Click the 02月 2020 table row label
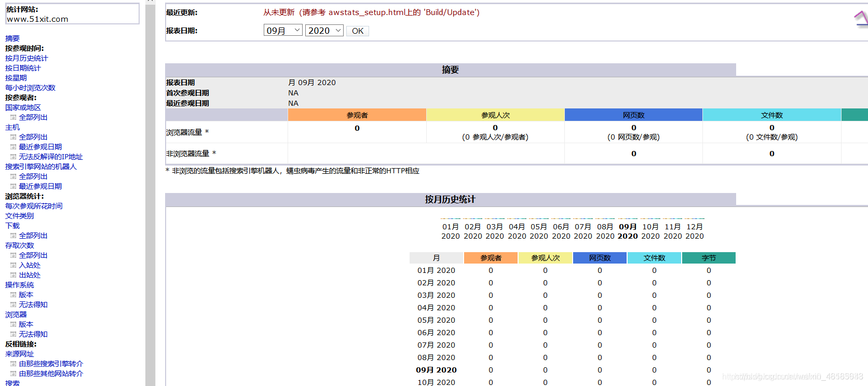868x386 pixels. pos(436,283)
